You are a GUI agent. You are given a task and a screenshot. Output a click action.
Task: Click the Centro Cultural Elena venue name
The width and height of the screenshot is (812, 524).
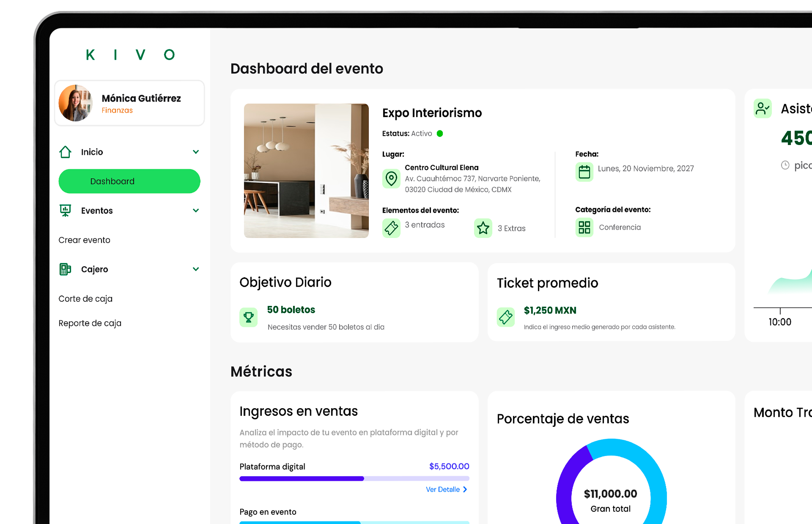(x=442, y=167)
